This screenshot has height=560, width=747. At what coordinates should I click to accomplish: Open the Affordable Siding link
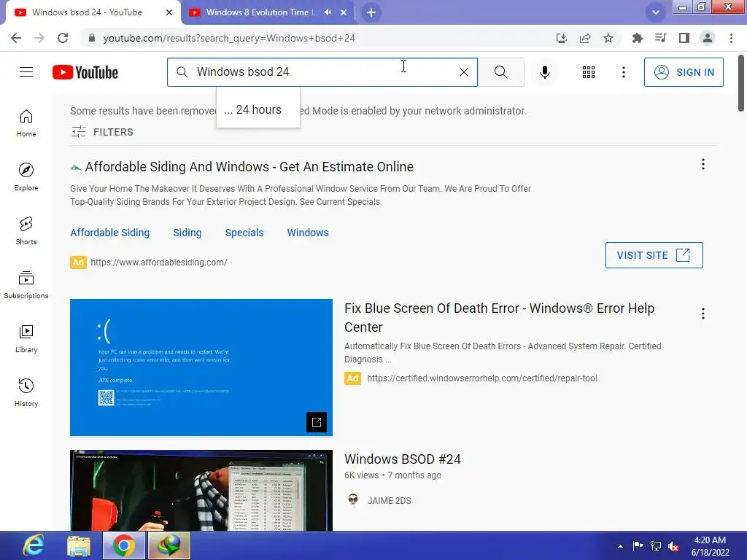pyautogui.click(x=109, y=233)
